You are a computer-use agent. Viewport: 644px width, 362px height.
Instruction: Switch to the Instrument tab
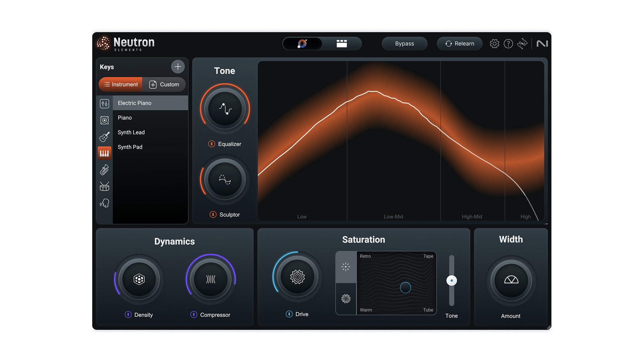121,84
